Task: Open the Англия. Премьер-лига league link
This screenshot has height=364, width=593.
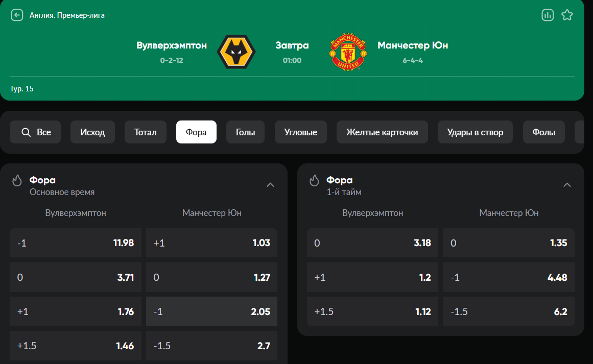Action: (x=67, y=15)
